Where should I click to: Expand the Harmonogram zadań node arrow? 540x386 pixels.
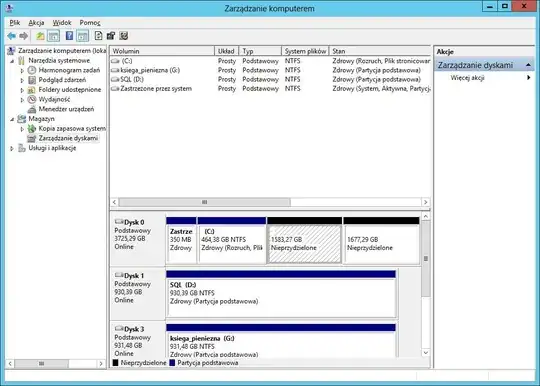pos(22,71)
